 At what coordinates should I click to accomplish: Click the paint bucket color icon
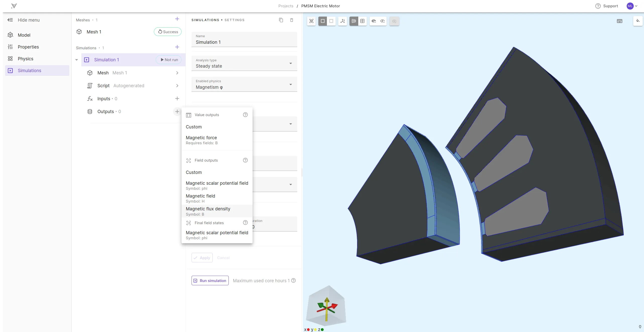point(638,21)
